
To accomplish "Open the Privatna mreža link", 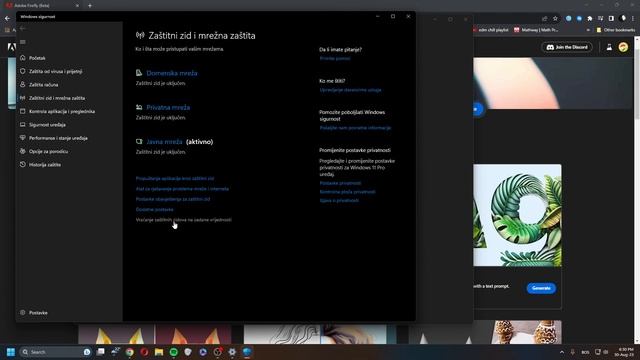I will [x=168, y=107].
